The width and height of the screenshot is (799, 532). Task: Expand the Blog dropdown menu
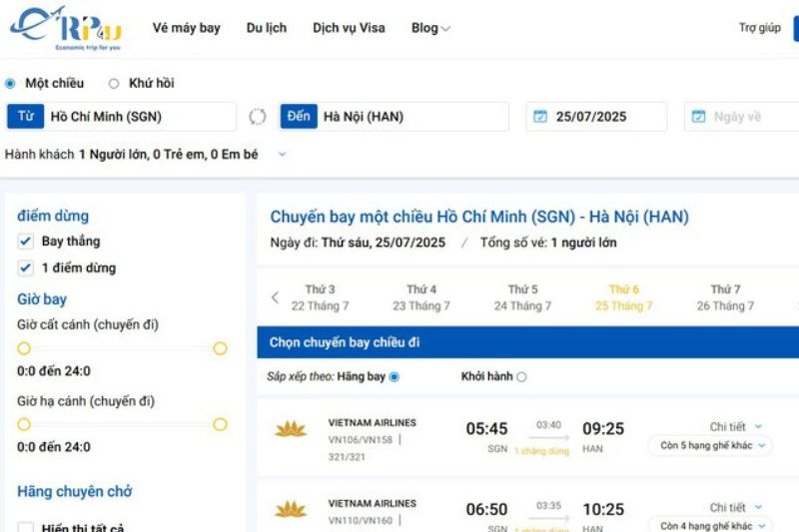430,28
